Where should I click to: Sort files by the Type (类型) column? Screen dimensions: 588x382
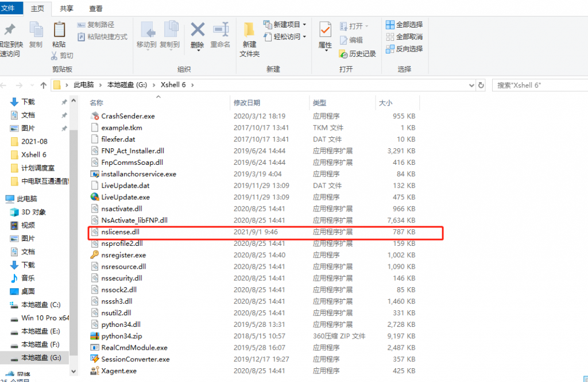pyautogui.click(x=319, y=103)
